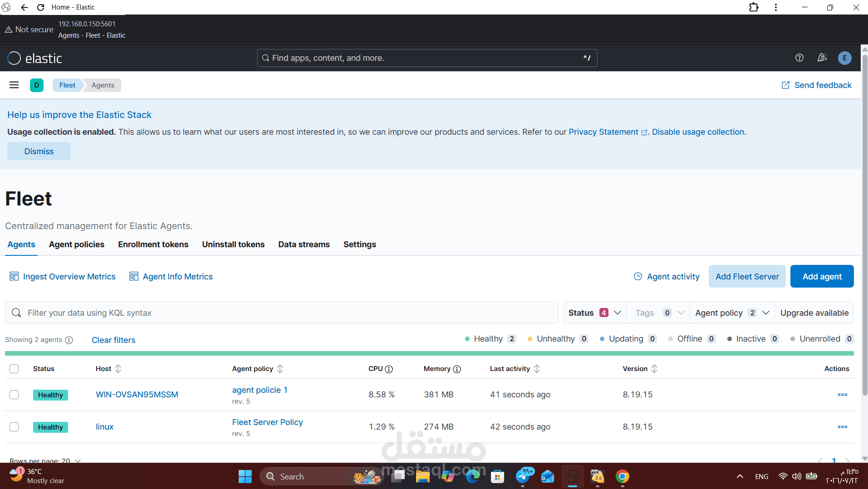The width and height of the screenshot is (868, 489).
Task: Click the Windows Start button
Action: pos(245,476)
